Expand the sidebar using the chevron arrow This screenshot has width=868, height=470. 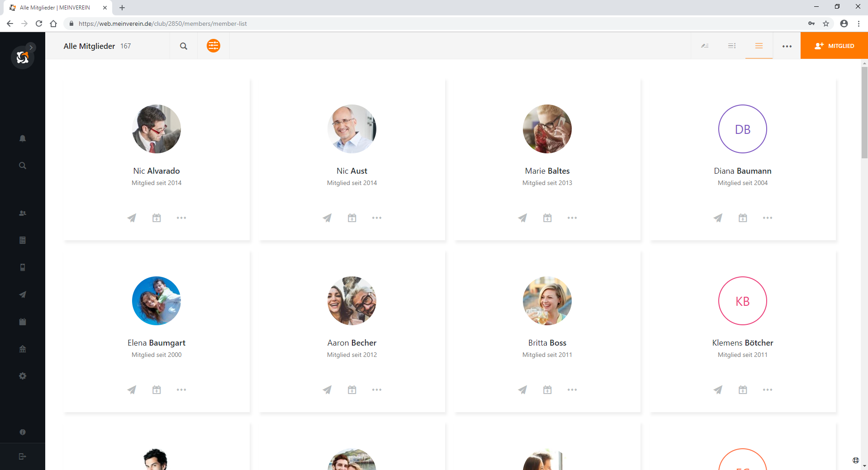(31, 47)
